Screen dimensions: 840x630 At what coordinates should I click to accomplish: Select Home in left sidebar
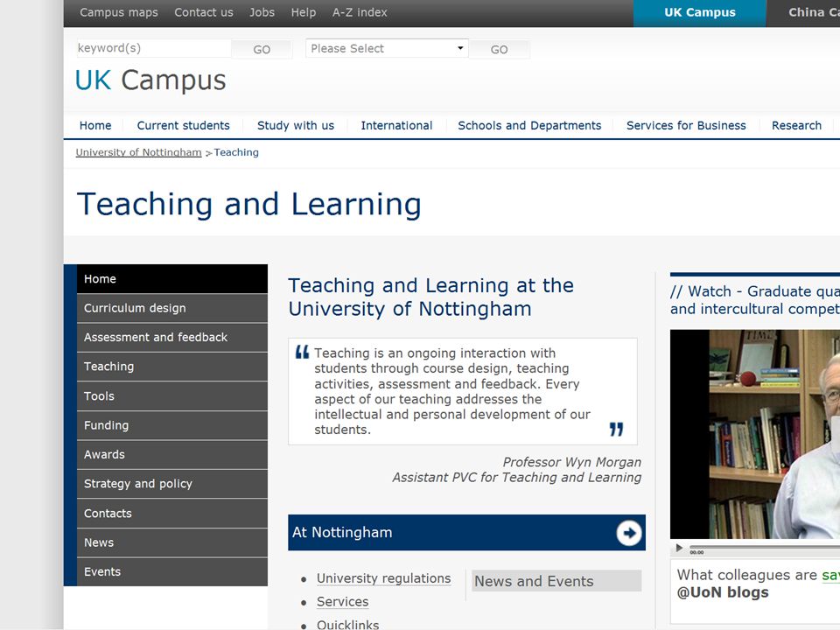pyautogui.click(x=172, y=278)
